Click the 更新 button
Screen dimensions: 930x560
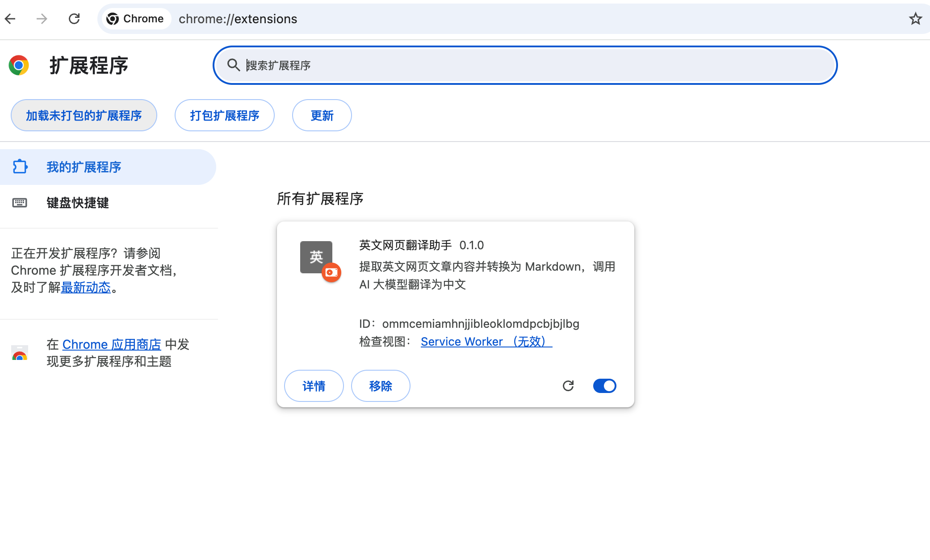click(x=322, y=115)
